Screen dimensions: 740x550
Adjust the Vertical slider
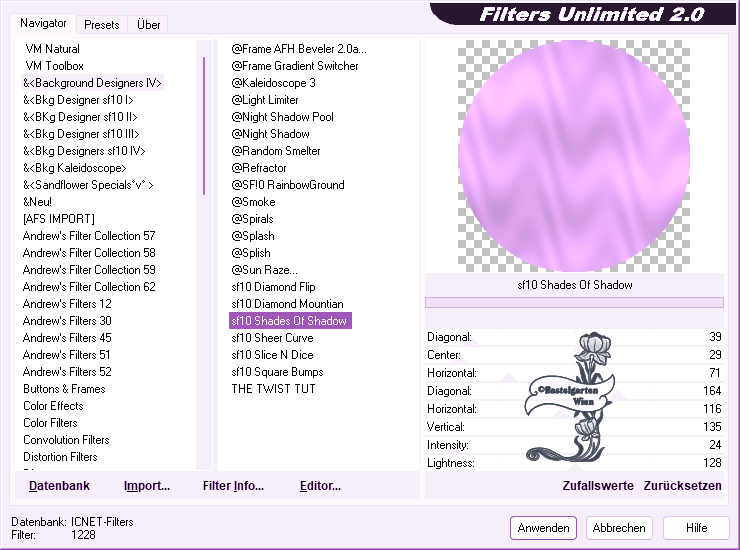pos(574,427)
